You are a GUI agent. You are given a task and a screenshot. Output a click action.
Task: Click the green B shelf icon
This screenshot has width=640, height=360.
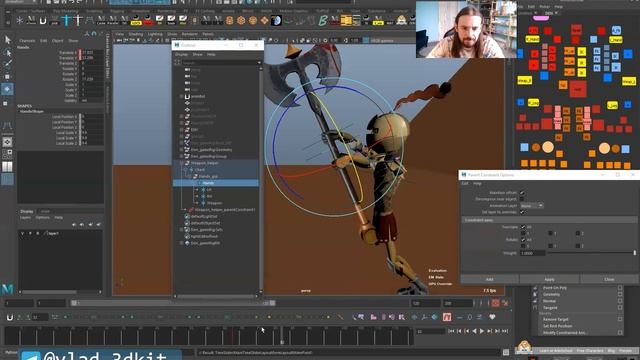(323, 20)
